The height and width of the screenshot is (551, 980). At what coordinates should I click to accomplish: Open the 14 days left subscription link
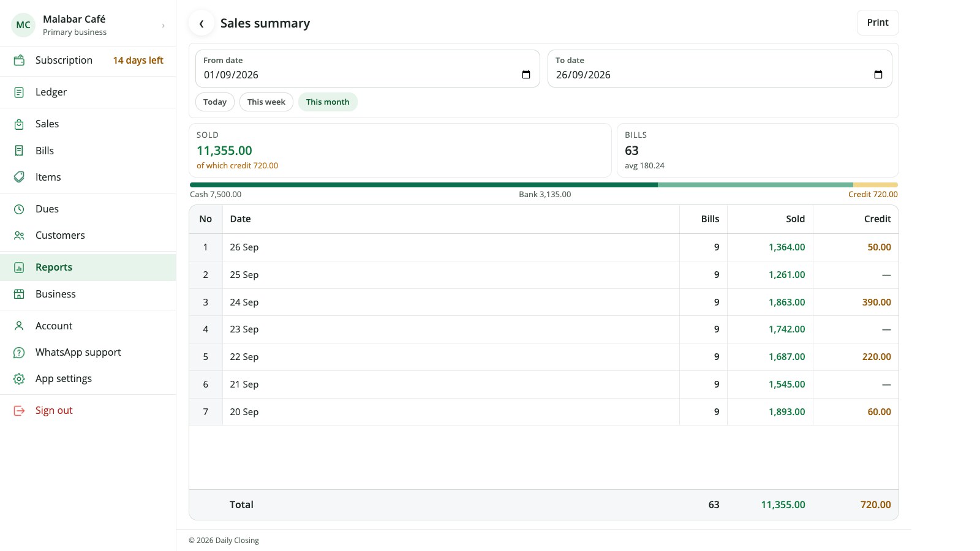coord(138,61)
